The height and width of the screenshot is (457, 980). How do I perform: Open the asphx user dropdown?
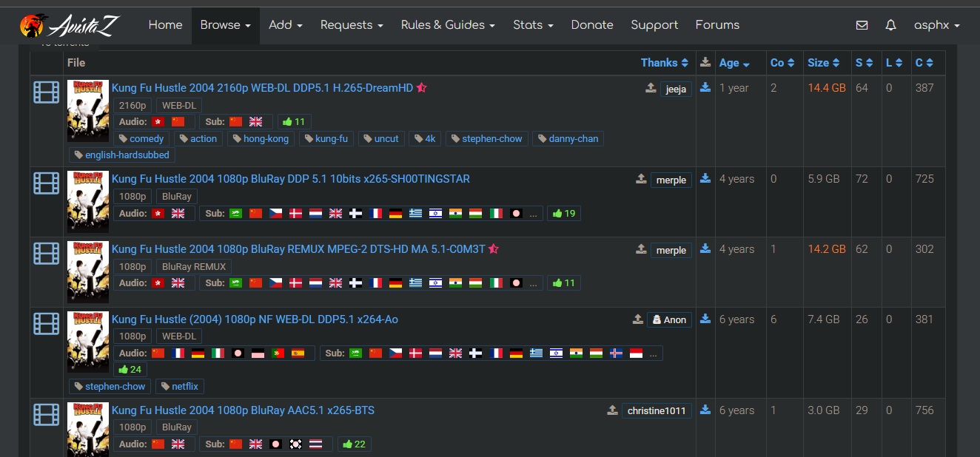coord(936,25)
